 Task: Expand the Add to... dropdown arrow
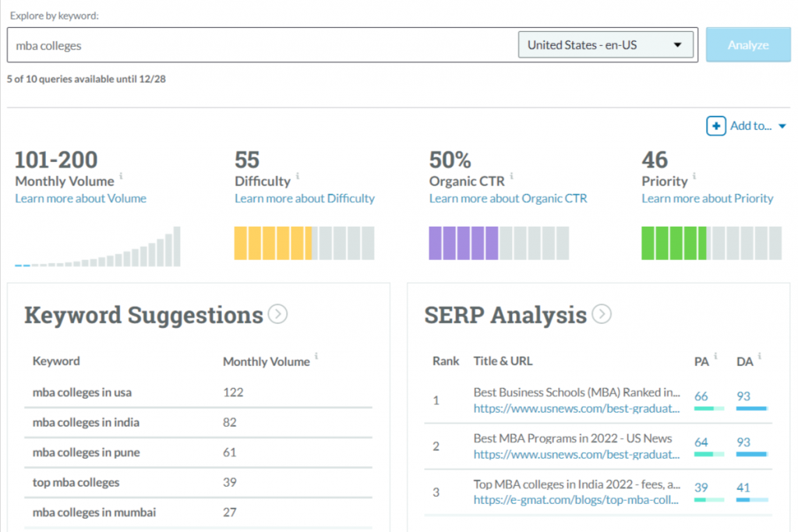(782, 126)
